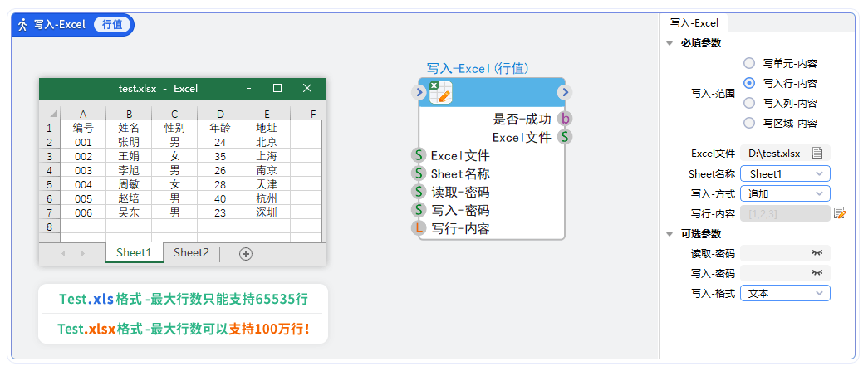Open the 写入-格式 dropdown showing 文本
868x371 pixels.
tap(785, 293)
